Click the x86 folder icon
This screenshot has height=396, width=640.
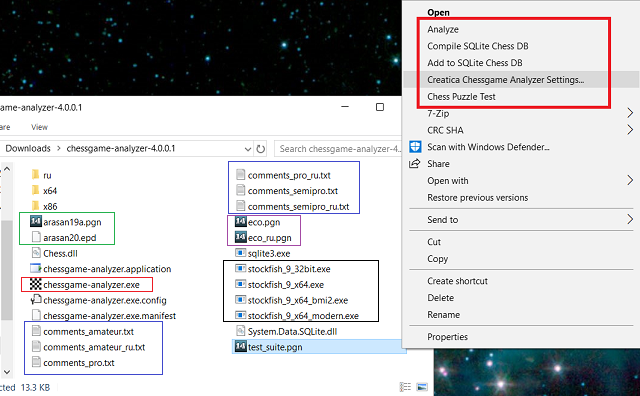36,206
